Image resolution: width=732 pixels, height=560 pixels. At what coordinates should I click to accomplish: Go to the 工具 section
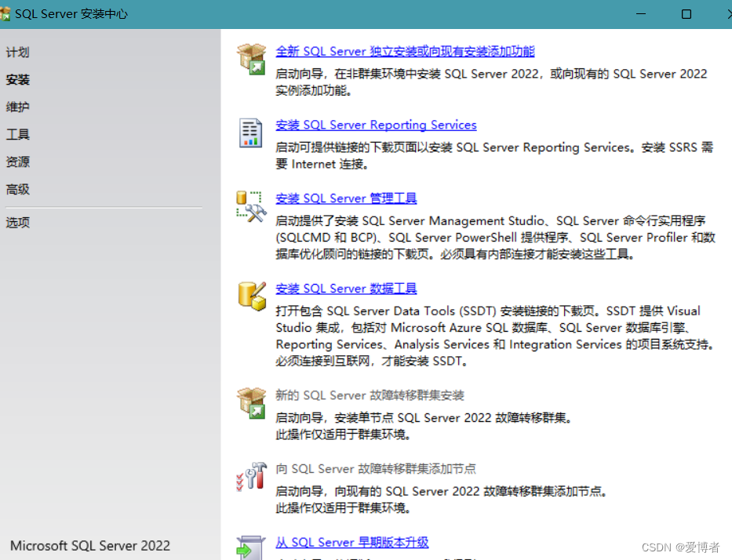(x=17, y=134)
